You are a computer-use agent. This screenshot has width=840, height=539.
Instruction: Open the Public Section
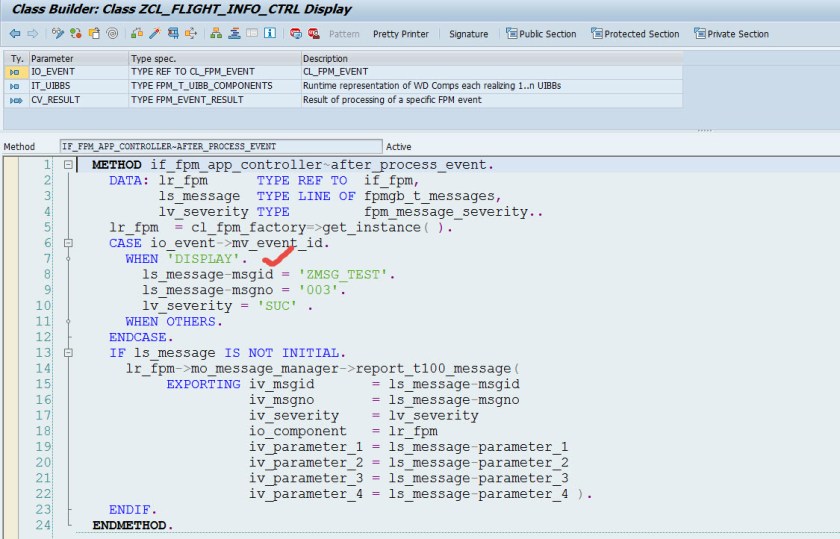pyautogui.click(x=541, y=34)
